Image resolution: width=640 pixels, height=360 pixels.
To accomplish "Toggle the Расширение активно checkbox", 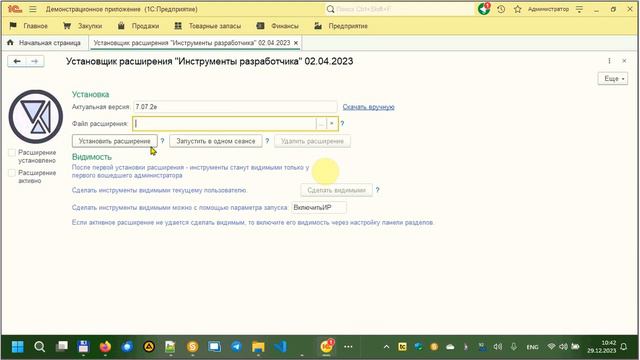I will (x=12, y=173).
